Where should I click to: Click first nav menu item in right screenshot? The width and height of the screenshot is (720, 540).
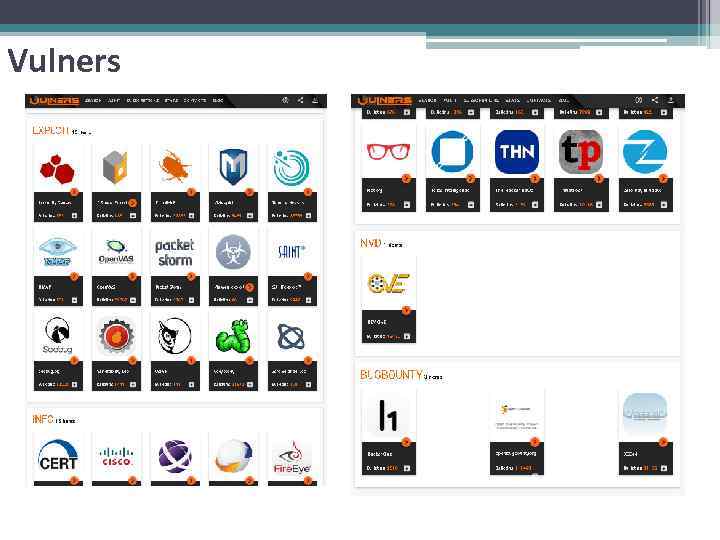(x=428, y=101)
